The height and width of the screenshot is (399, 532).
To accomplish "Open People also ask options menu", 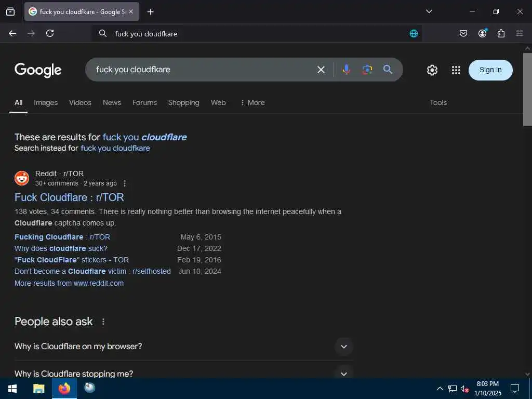I will pyautogui.click(x=103, y=322).
